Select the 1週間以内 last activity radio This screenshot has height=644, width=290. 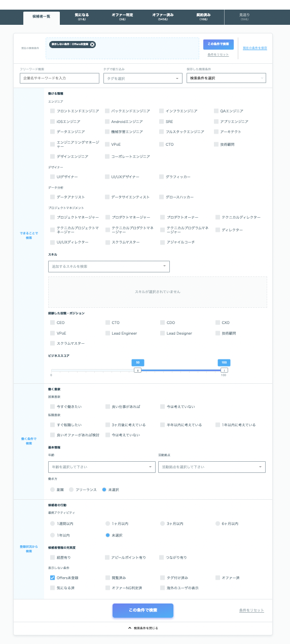pos(52,524)
